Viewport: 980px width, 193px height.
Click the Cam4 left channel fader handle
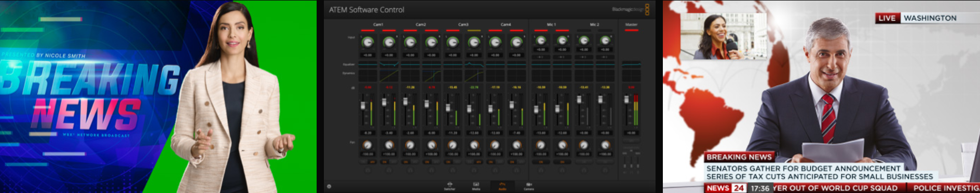pyautogui.click(x=491, y=109)
